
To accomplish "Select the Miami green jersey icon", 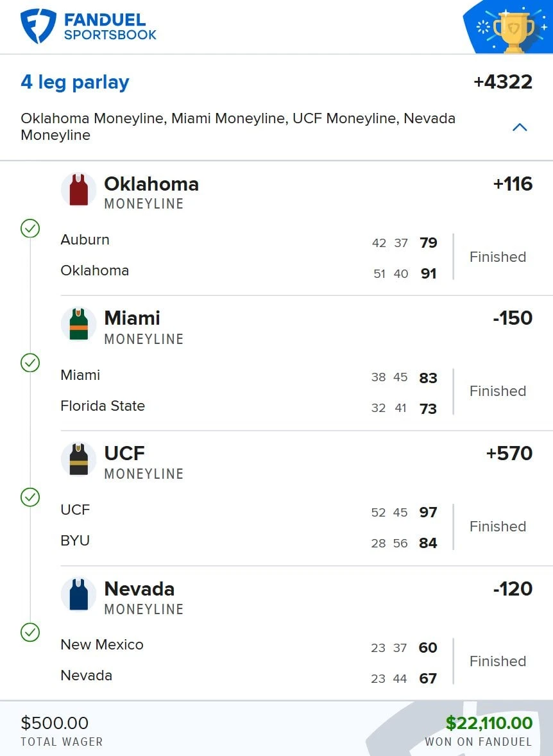I will point(78,325).
